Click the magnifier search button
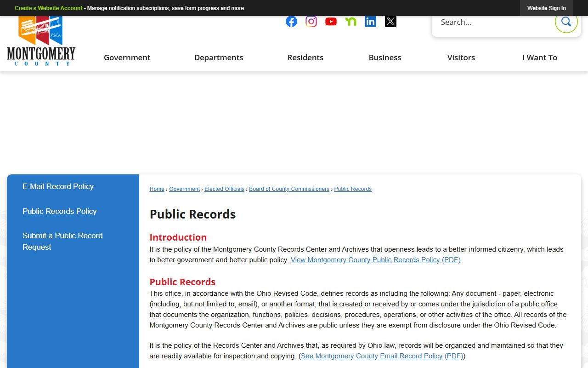The height and width of the screenshot is (368, 588). tap(566, 22)
